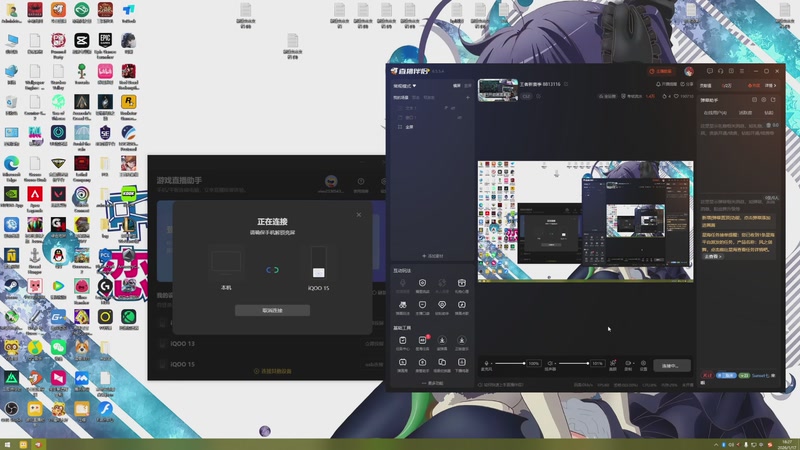Open the binoculars-shaped tool in 互动玩法 section
800x450 pixels.
(403, 307)
